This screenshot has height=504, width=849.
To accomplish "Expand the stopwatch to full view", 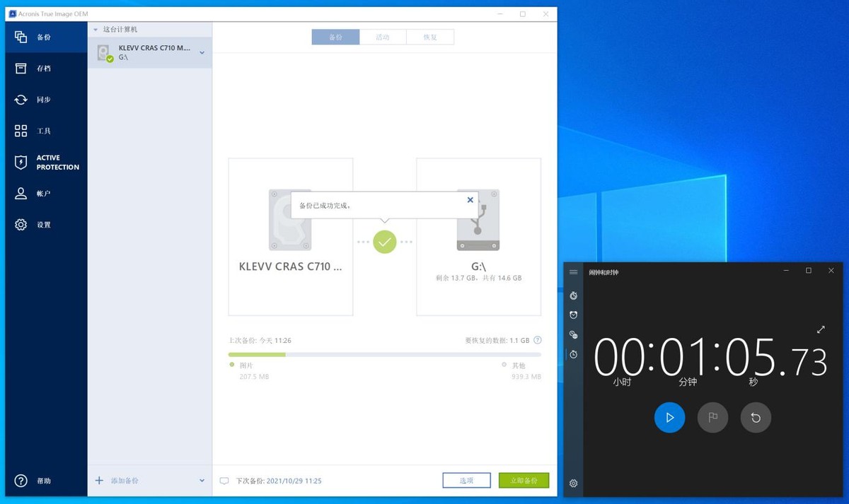I will point(821,329).
